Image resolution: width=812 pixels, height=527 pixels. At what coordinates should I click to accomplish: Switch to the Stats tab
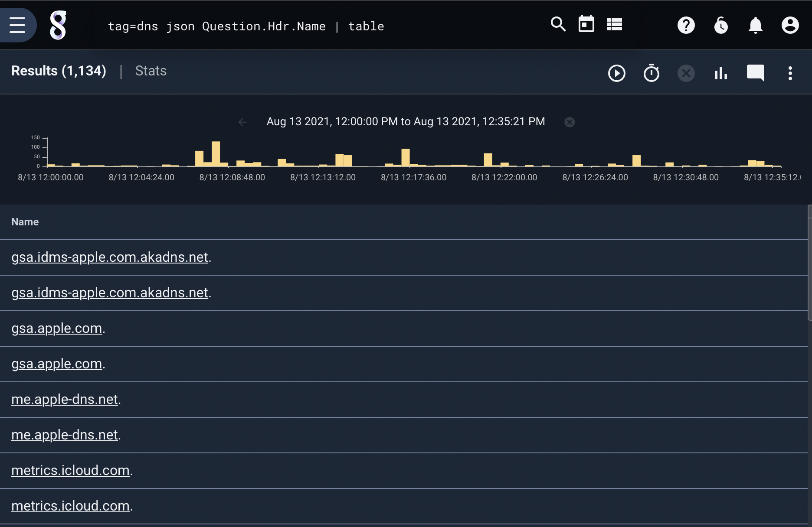pos(151,71)
